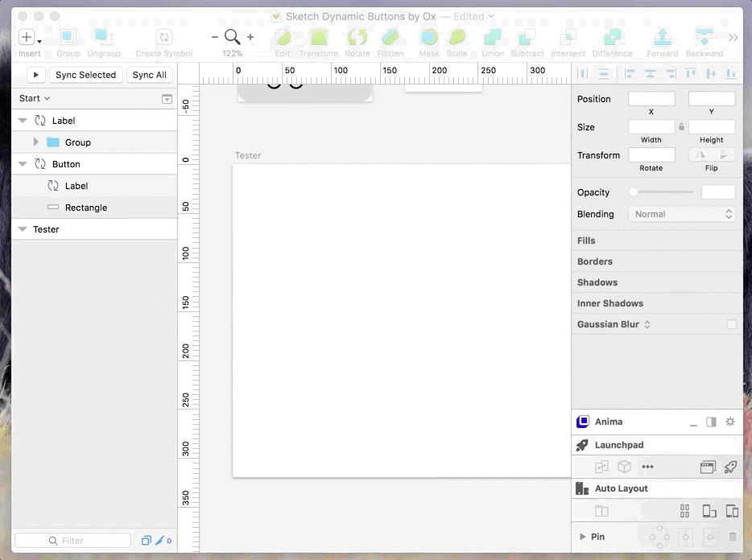Screen dimensions: 752x560
Task: Click the Sync All button
Action: point(149,75)
